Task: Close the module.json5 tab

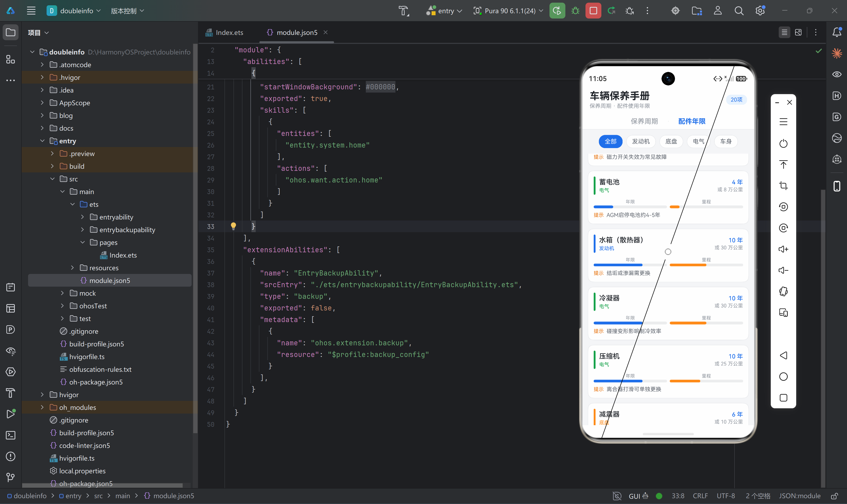Action: point(325,32)
